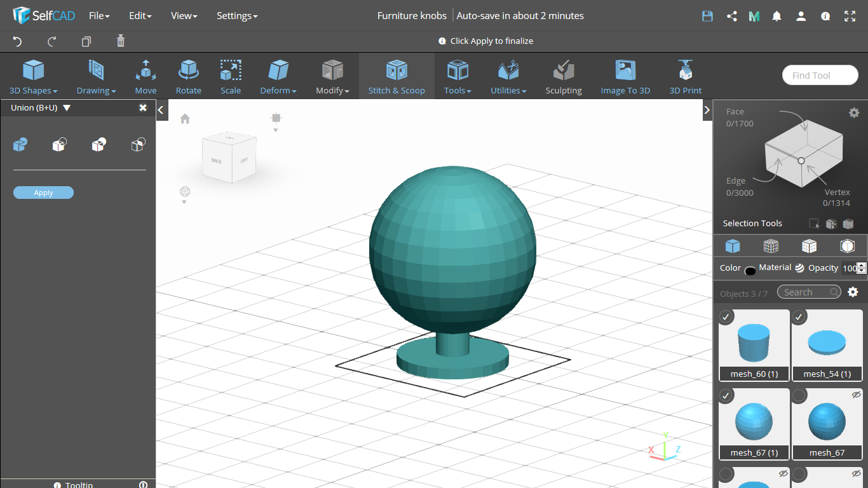
Task: Check the hidden mesh_67 object checkbox
Action: (799, 395)
